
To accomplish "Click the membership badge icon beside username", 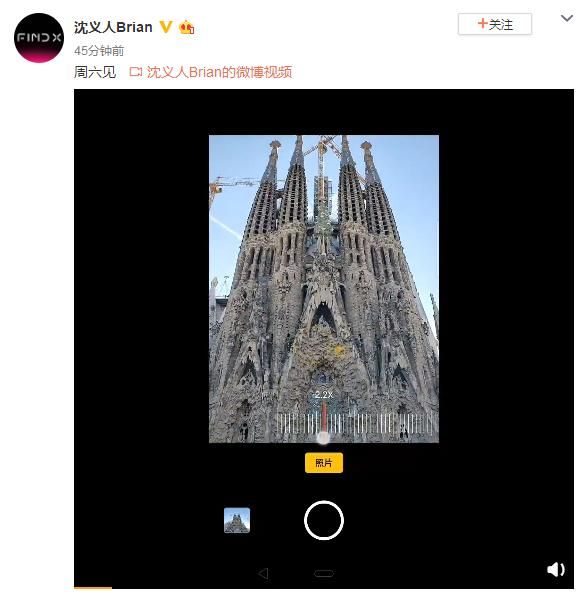I will click(186, 27).
